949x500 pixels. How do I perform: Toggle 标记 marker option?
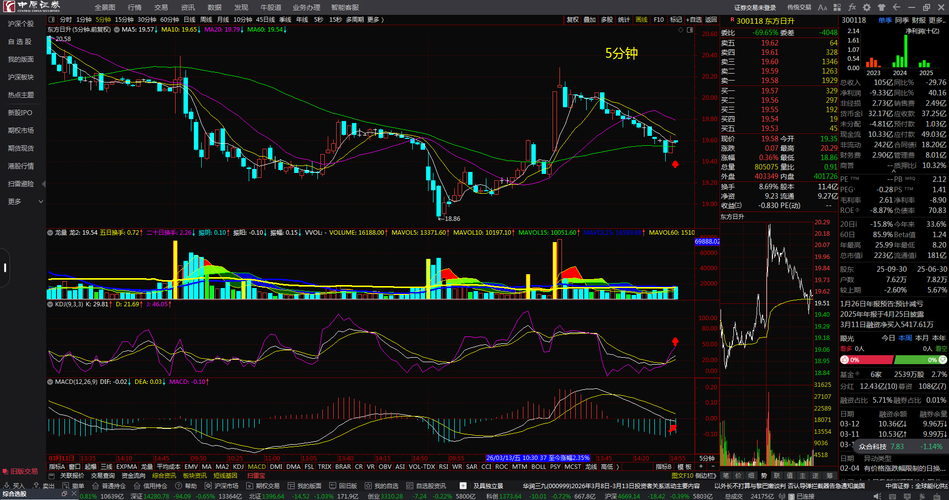(x=676, y=20)
